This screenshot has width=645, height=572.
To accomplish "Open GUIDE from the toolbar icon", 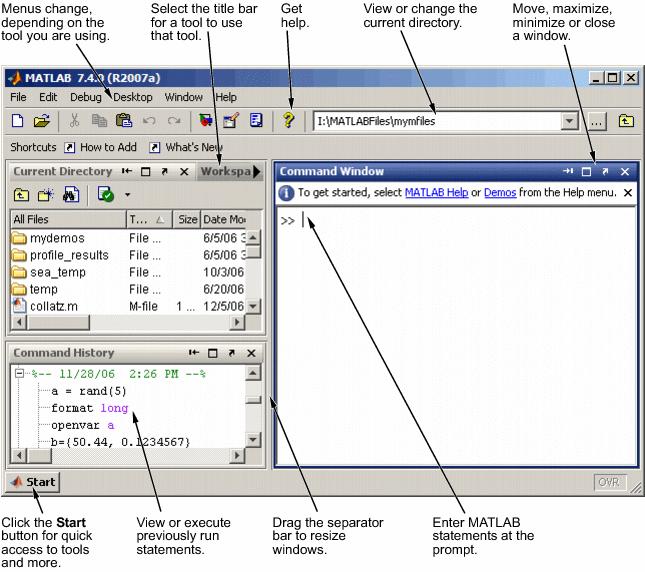I will [x=231, y=121].
